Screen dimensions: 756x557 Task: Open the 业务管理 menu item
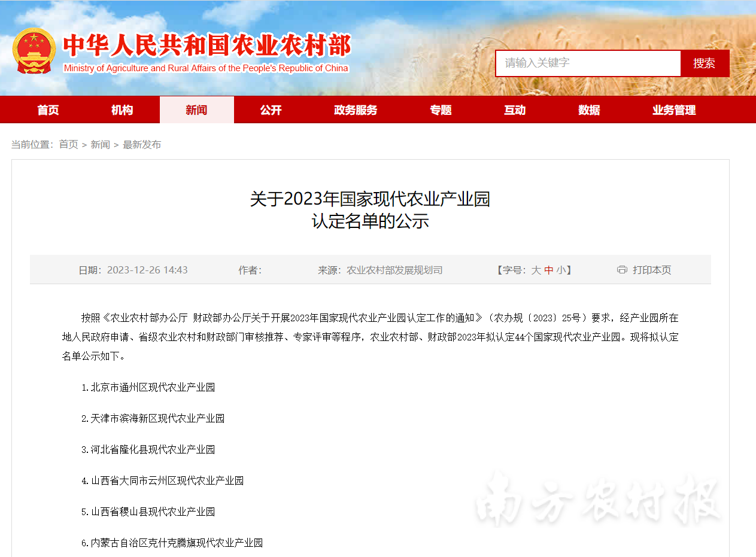[674, 110]
